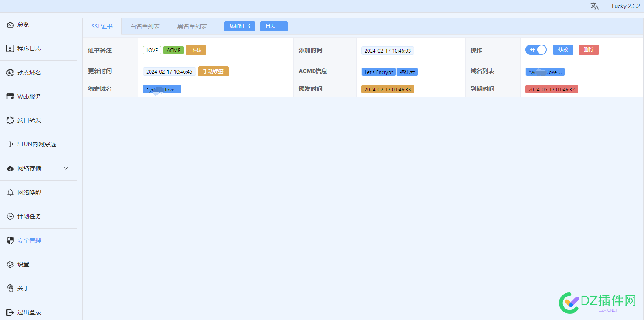Click the 更新时间 value 2024-02-17 10:46:45

[x=169, y=71]
